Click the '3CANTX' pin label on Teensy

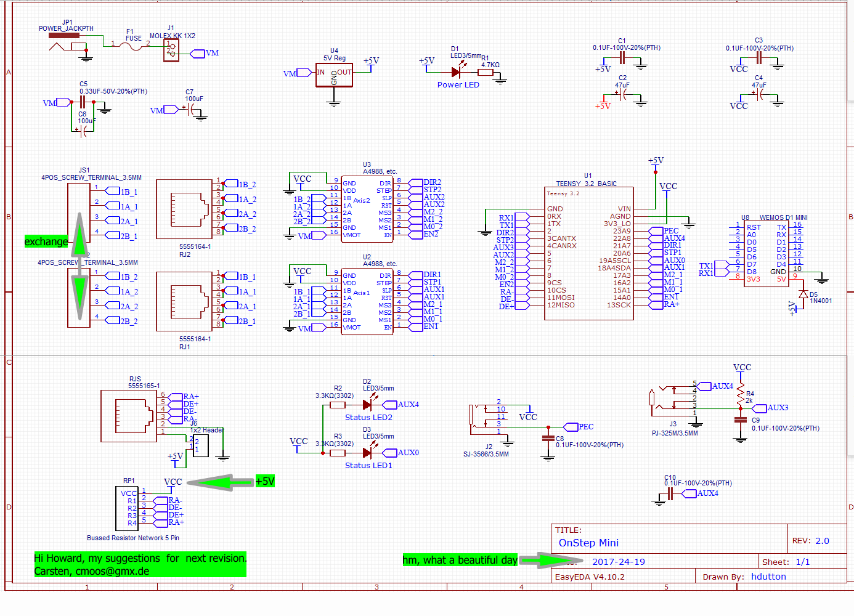click(x=561, y=238)
